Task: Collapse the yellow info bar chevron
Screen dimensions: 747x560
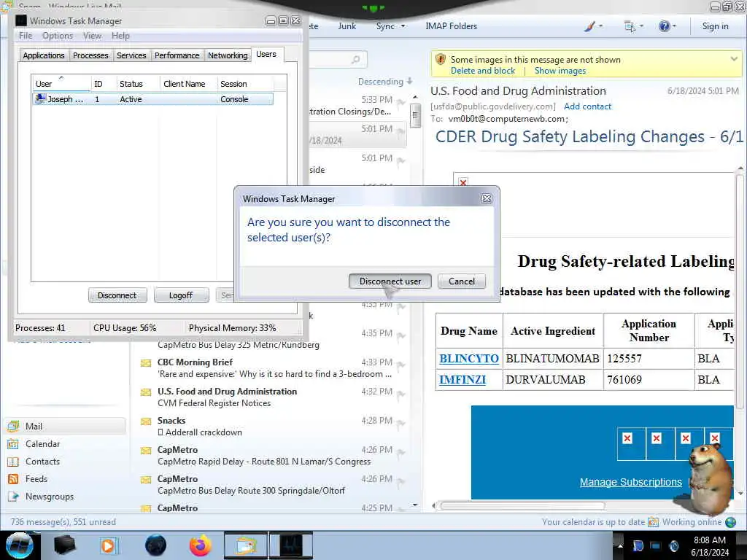Action: 734,59
